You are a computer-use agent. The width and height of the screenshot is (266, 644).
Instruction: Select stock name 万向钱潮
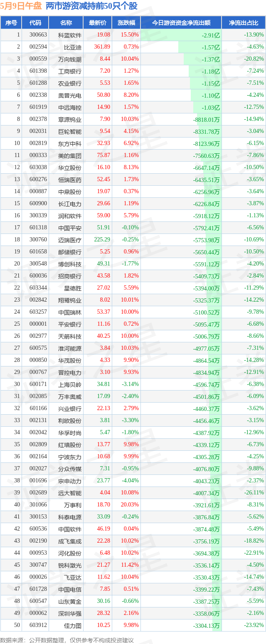[x=70, y=59]
